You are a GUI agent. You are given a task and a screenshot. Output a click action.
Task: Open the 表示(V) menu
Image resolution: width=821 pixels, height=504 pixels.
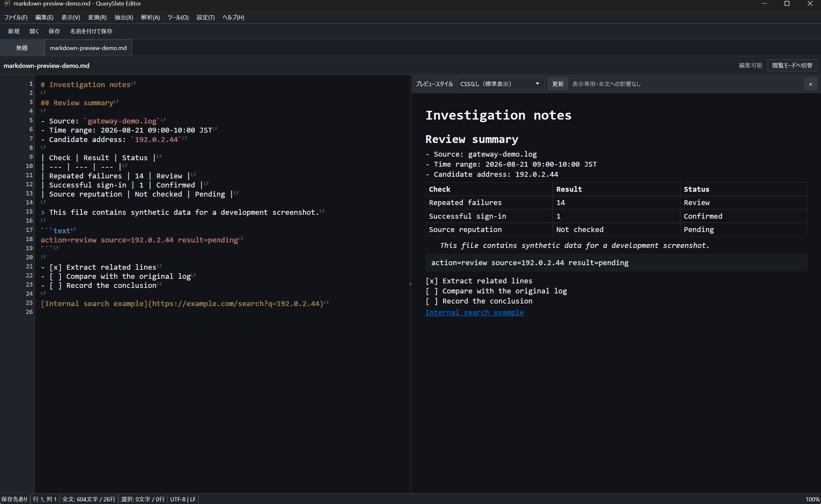pos(71,17)
